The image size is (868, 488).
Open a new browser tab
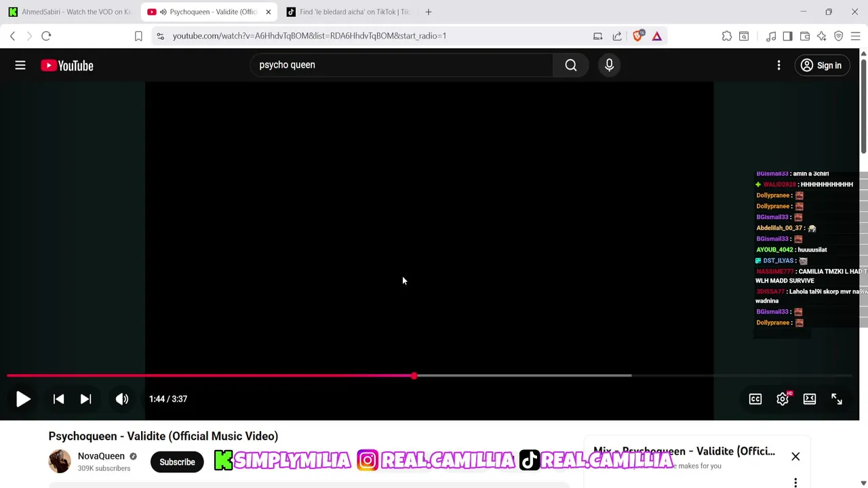429,12
